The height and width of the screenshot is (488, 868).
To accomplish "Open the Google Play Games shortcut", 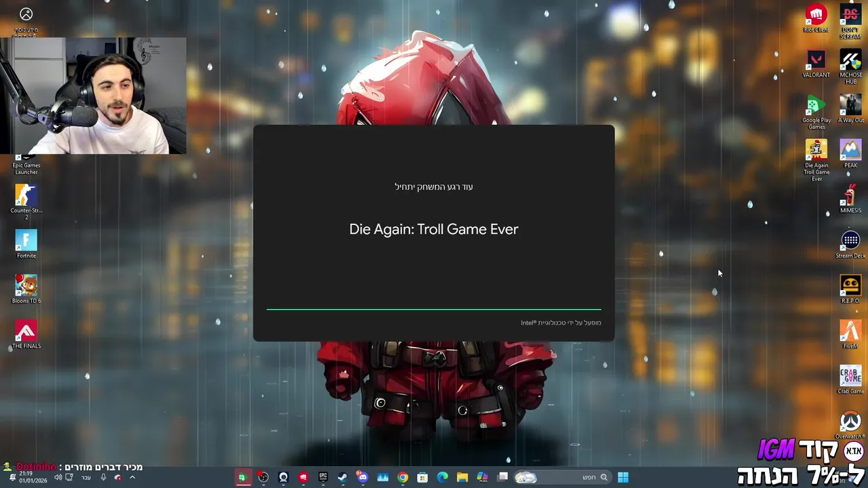I will point(816,113).
